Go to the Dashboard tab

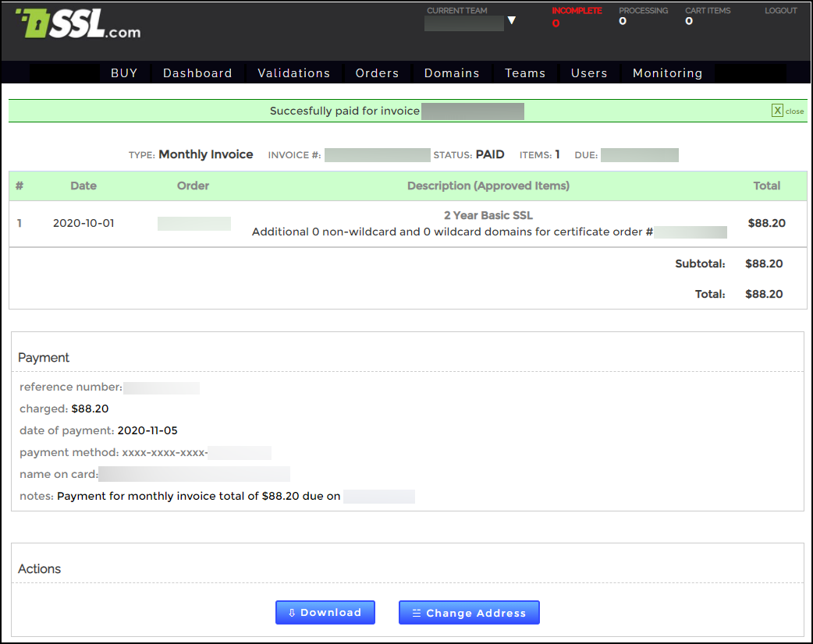click(x=197, y=73)
